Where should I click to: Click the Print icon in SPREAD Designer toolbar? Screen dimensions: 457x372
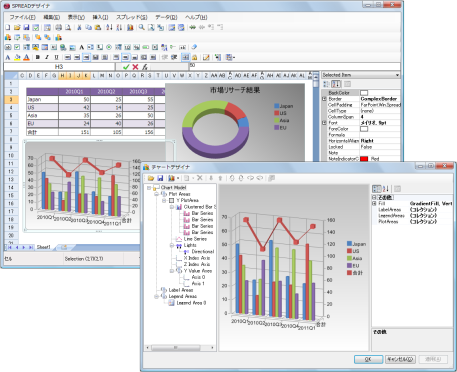(x=59, y=27)
